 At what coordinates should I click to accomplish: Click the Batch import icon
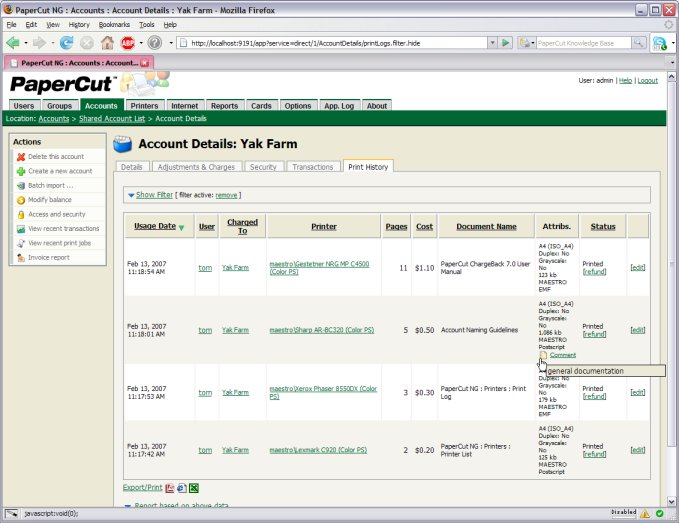(x=21, y=186)
